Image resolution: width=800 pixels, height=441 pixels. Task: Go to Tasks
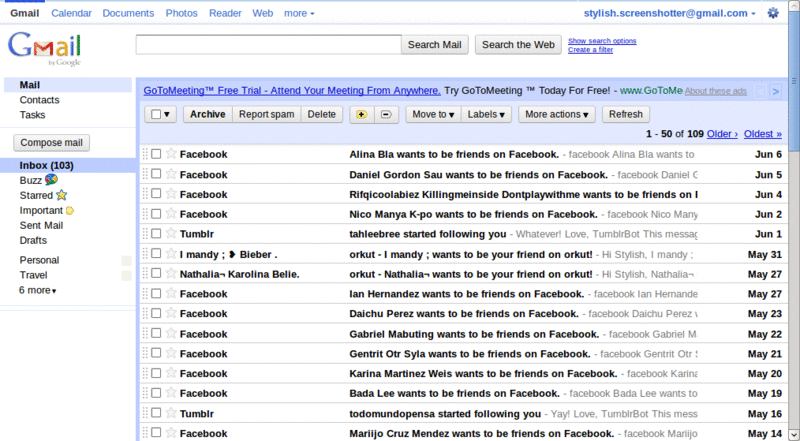coord(32,115)
